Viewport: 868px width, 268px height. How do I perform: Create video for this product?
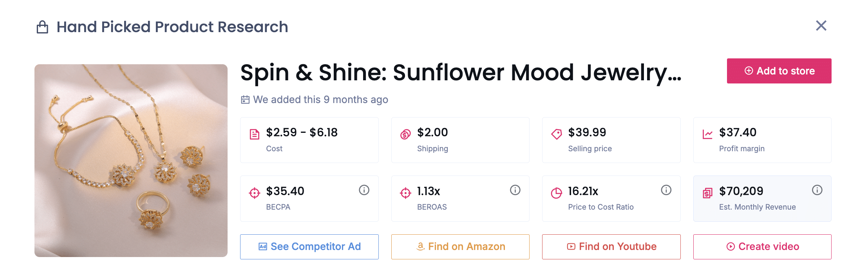(x=762, y=246)
